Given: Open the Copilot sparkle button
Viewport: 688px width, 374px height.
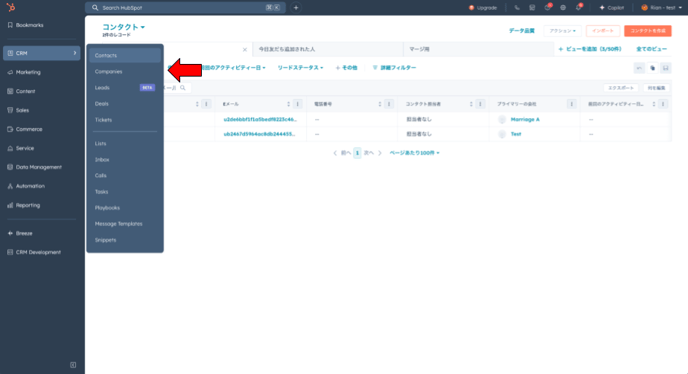Looking at the screenshot, I should [x=612, y=7].
